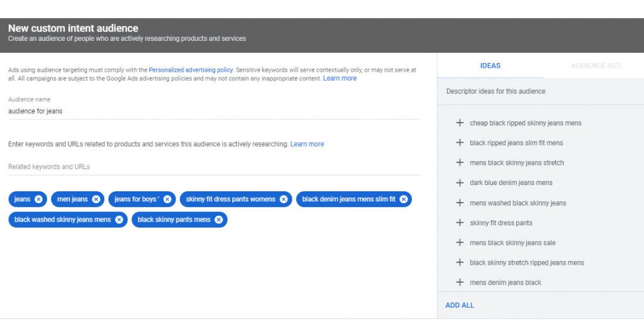This screenshot has height=336, width=644.
Task: Remove the 'men jeans' keyword chip
Action: [x=96, y=199]
